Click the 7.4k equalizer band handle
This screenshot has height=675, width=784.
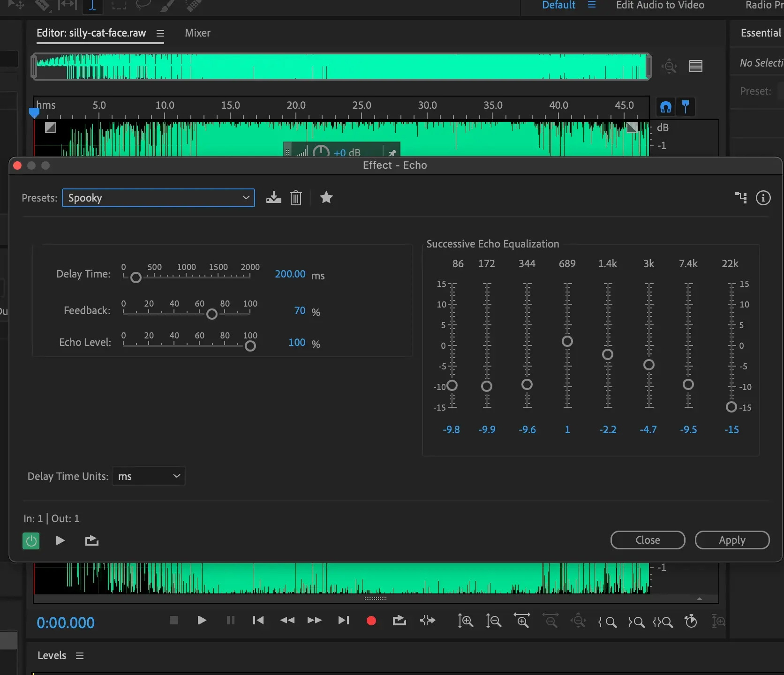point(688,384)
